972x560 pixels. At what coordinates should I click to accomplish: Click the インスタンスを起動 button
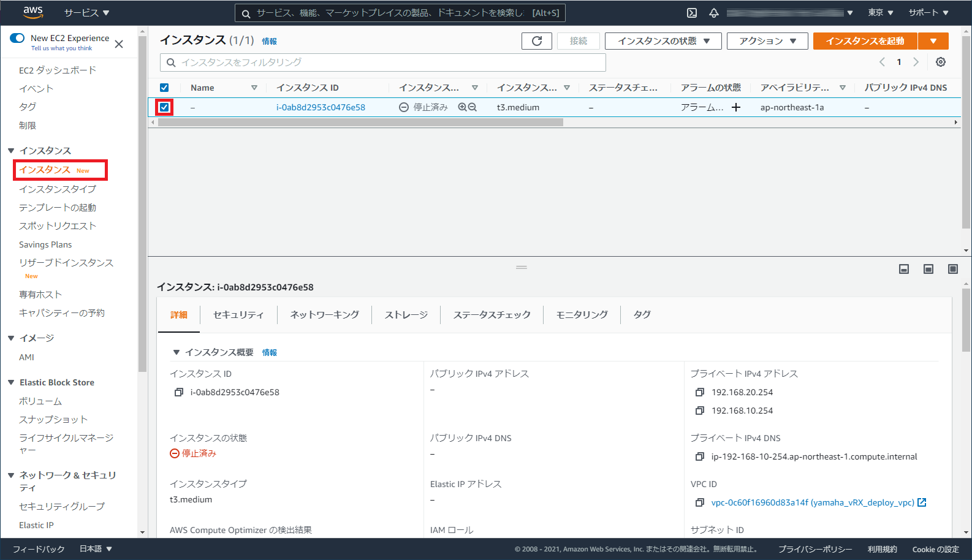point(865,41)
